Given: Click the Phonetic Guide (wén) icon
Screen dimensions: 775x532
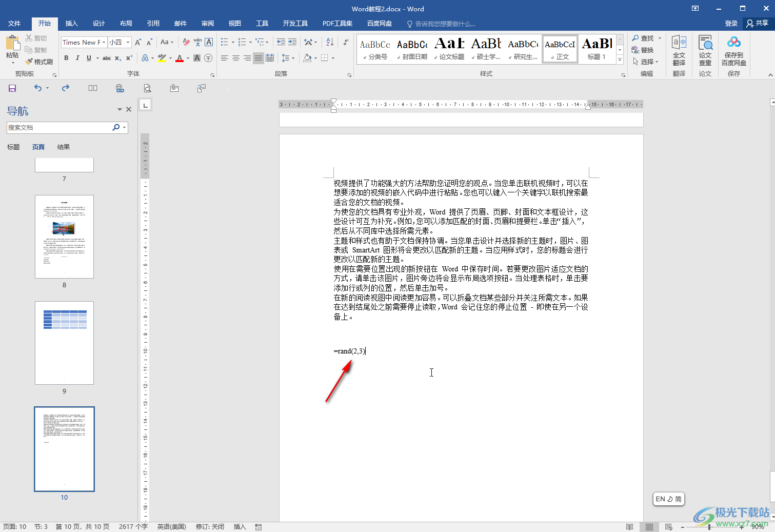Looking at the screenshot, I should 197,42.
